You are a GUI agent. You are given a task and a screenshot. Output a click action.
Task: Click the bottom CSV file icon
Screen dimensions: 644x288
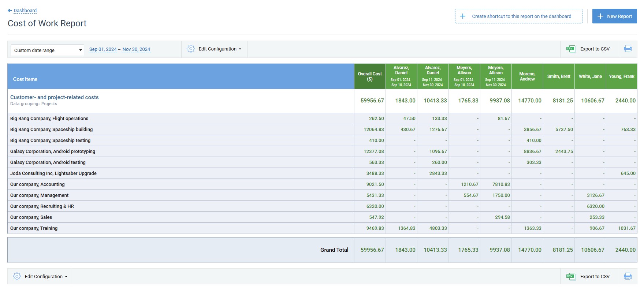click(x=570, y=276)
